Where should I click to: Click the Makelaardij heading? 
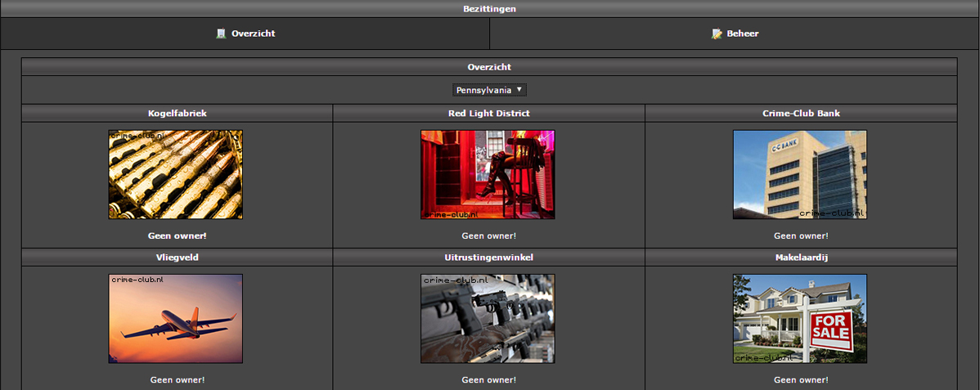click(801, 257)
